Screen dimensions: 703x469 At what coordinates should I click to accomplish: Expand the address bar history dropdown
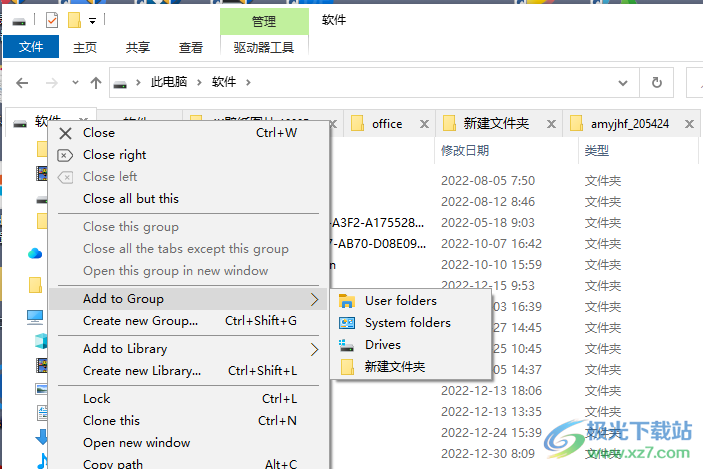pyautogui.click(x=622, y=83)
